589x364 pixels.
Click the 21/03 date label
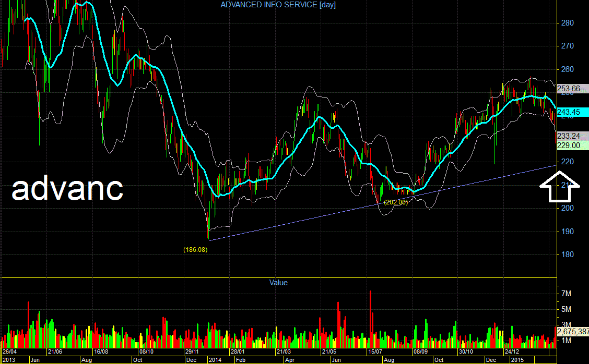[x=283, y=351]
